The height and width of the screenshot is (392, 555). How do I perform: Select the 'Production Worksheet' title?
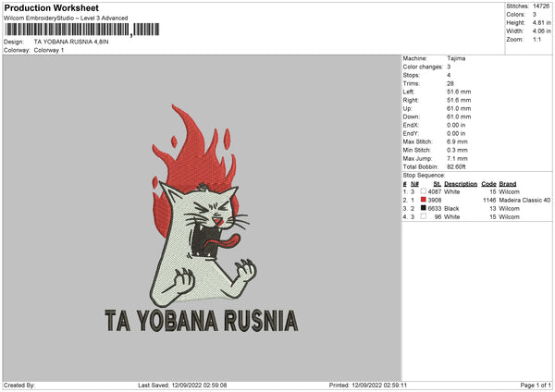pyautogui.click(x=51, y=7)
